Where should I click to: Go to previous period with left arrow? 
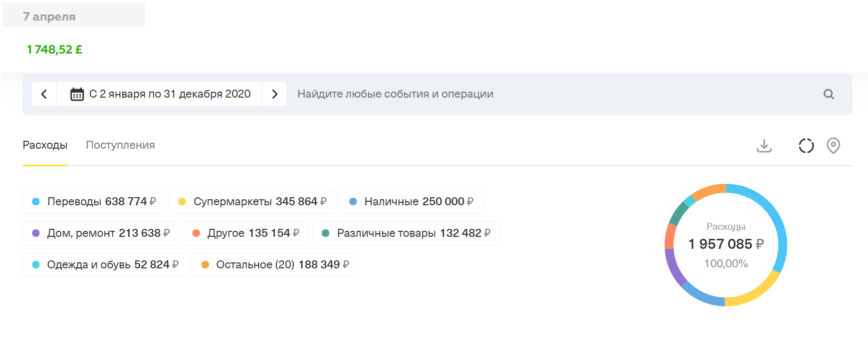(x=44, y=94)
